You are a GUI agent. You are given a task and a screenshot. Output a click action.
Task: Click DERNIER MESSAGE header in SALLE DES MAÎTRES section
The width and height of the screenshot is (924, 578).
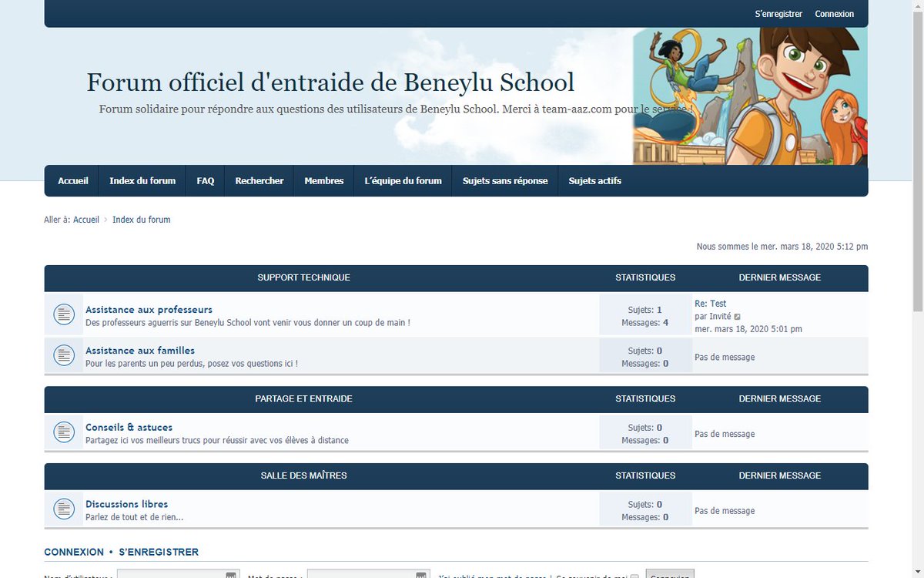780,476
